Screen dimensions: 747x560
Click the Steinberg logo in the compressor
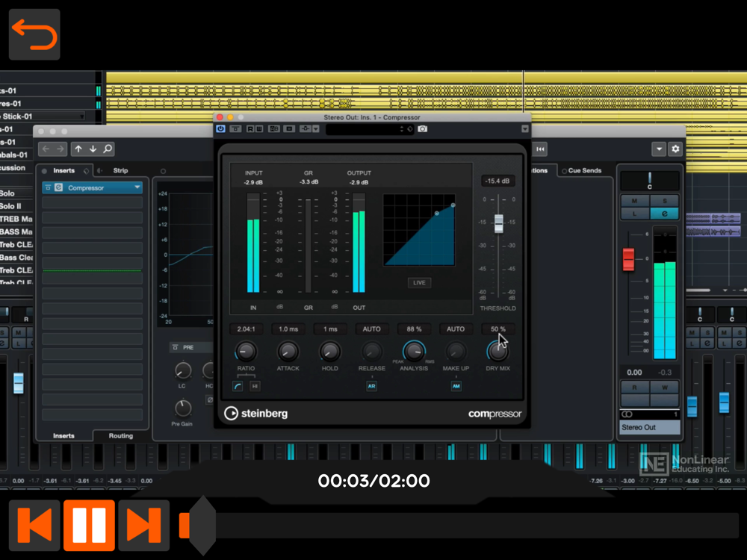[255, 414]
